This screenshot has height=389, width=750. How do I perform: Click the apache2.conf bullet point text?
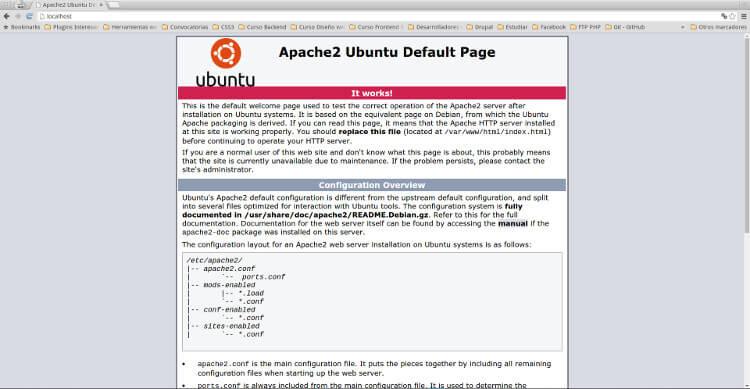[374, 368]
